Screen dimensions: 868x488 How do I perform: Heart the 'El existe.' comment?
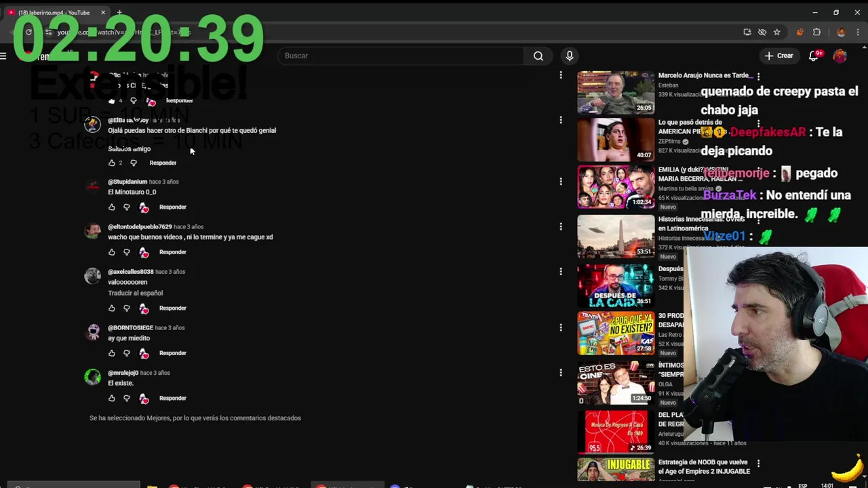(x=144, y=399)
